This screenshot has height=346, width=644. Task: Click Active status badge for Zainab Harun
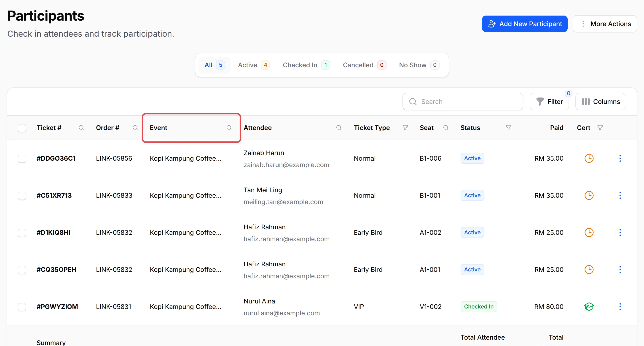[472, 158]
